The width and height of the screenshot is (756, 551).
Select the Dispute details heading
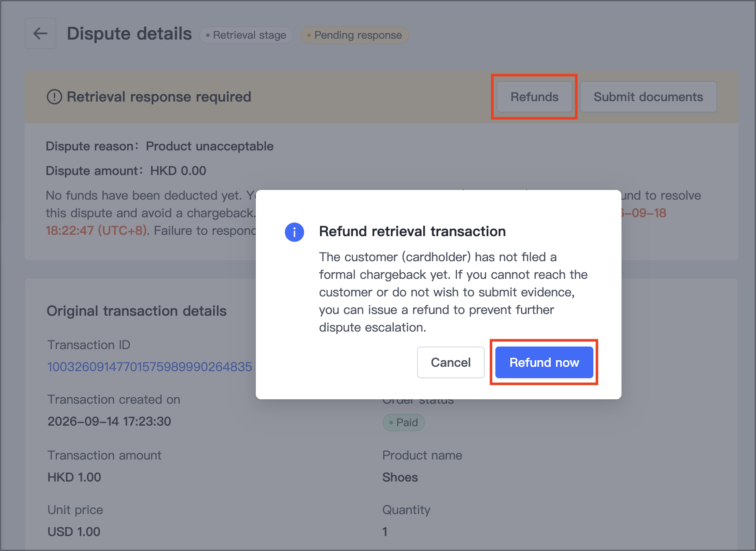[x=129, y=34]
